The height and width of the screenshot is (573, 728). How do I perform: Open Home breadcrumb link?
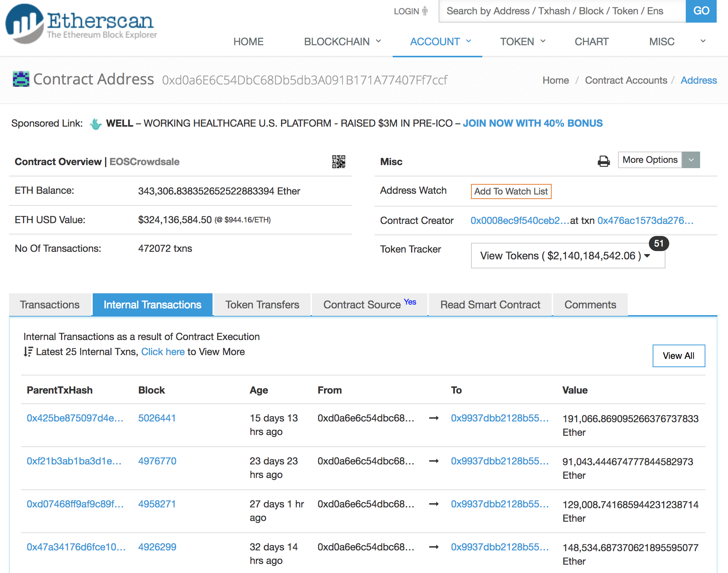tap(556, 80)
